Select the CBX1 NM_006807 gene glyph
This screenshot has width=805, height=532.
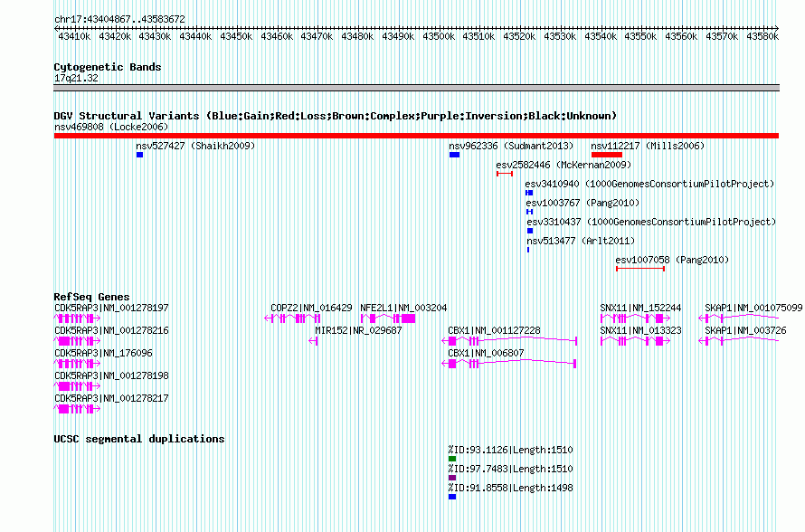point(508,364)
